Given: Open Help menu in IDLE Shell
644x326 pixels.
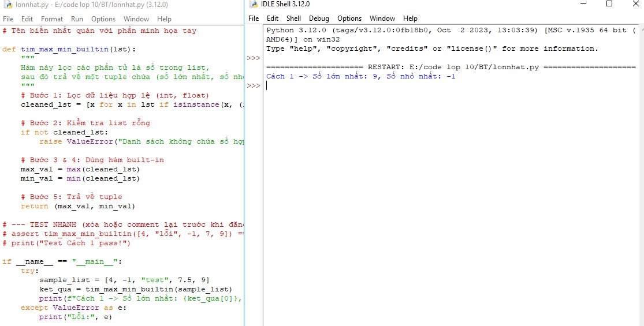Looking at the screenshot, I should pyautogui.click(x=410, y=18).
